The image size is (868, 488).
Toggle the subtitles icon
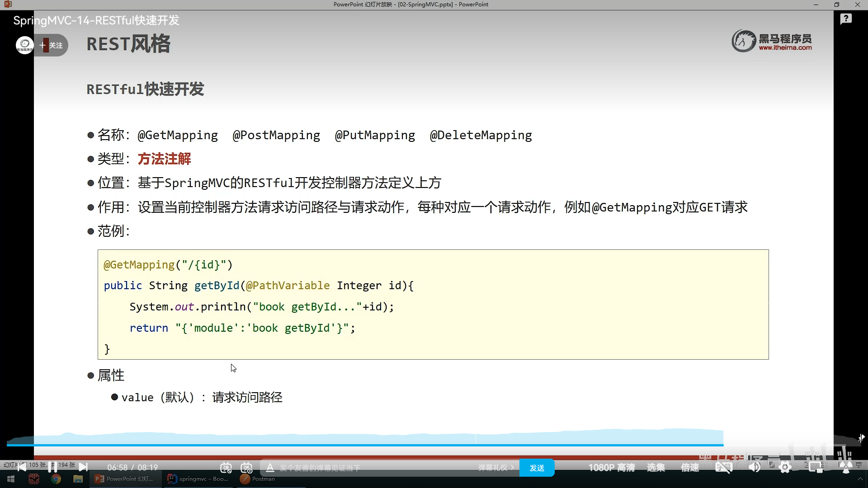pyautogui.click(x=723, y=468)
